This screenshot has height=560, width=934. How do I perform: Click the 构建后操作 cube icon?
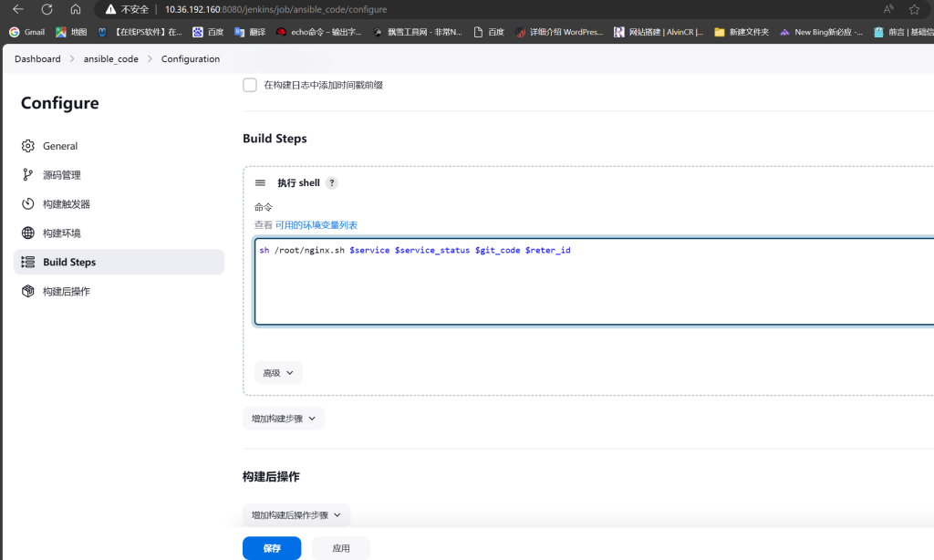28,291
